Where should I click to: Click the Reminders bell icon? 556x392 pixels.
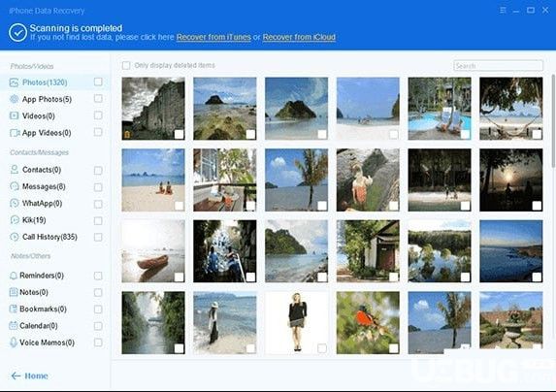pyautogui.click(x=14, y=276)
